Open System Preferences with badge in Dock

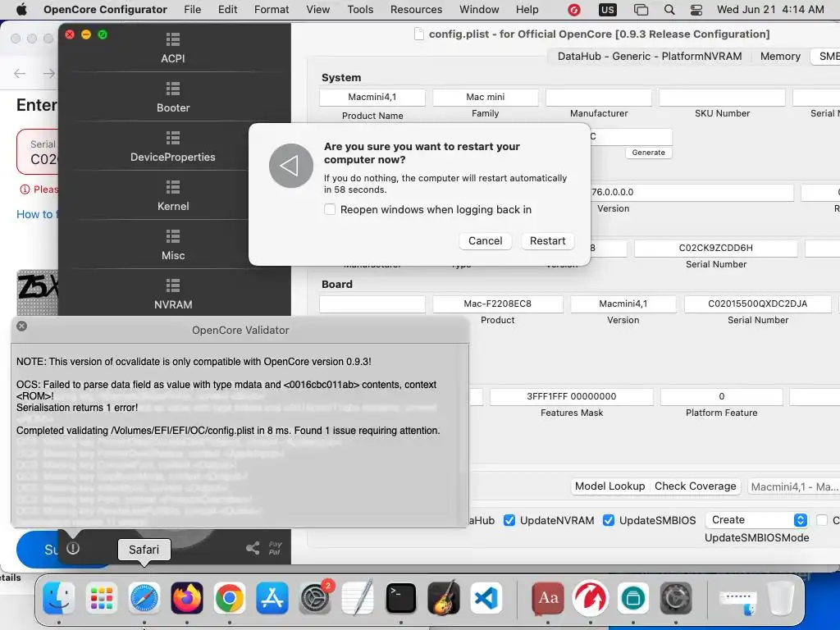(x=315, y=598)
